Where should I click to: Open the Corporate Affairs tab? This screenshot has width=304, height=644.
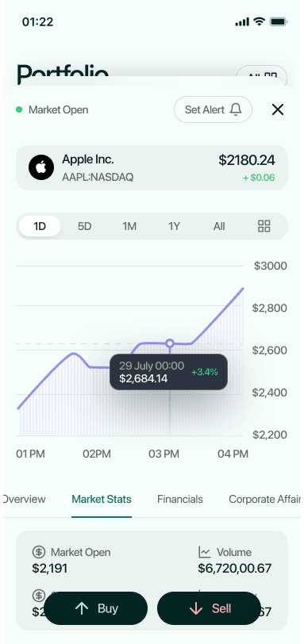tap(264, 499)
